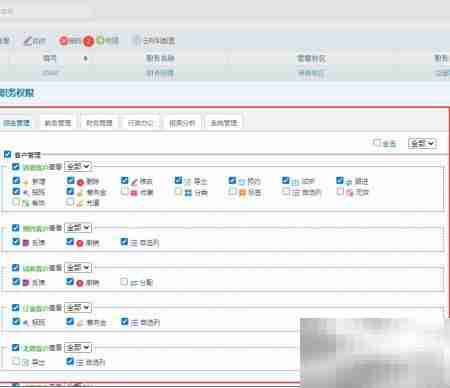Switch to the 系统管理 tab
Screen dimensions: 450x388
pos(224,123)
